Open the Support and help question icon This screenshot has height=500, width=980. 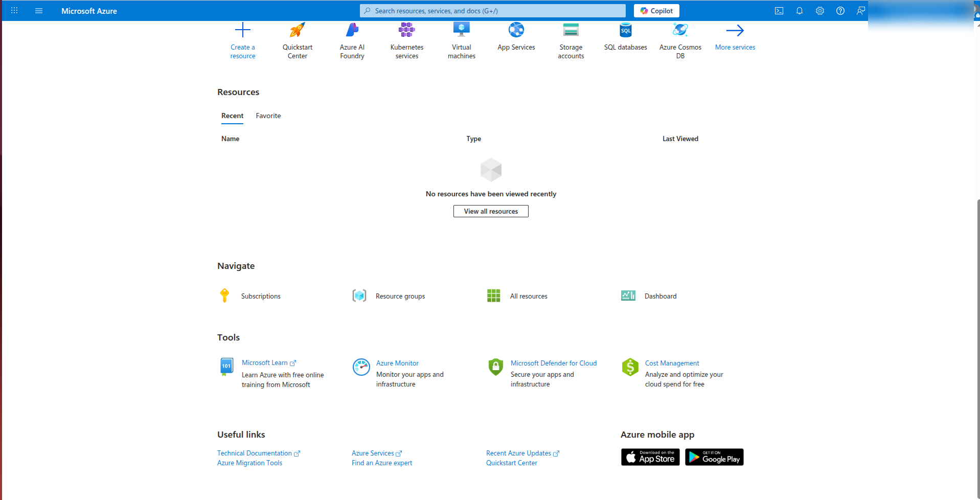pyautogui.click(x=840, y=11)
